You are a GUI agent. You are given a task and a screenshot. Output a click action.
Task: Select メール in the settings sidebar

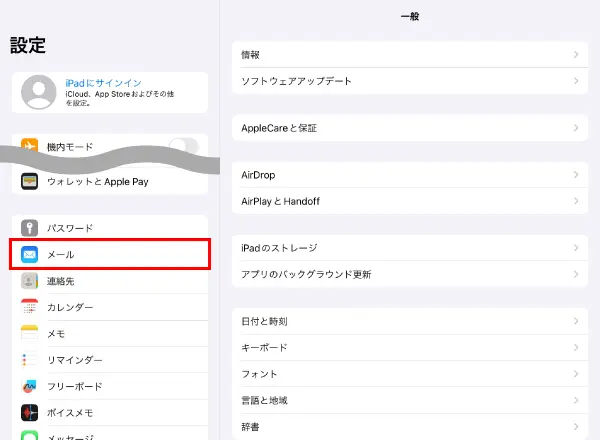(110, 254)
